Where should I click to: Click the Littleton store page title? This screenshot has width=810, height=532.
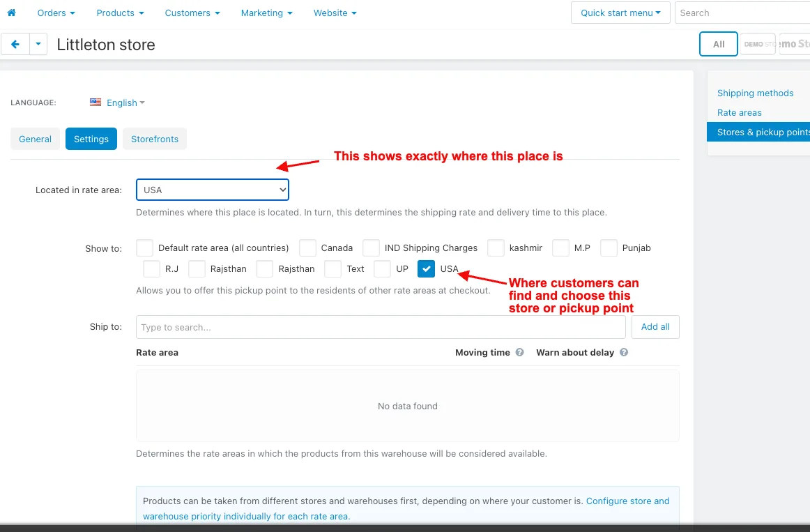(106, 45)
